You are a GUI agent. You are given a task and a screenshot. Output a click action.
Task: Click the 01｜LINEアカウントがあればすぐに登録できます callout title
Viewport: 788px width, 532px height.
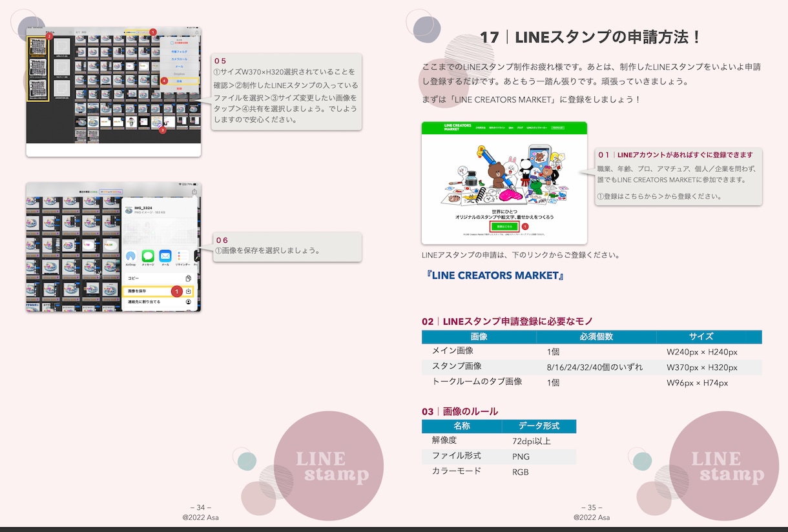(x=675, y=155)
